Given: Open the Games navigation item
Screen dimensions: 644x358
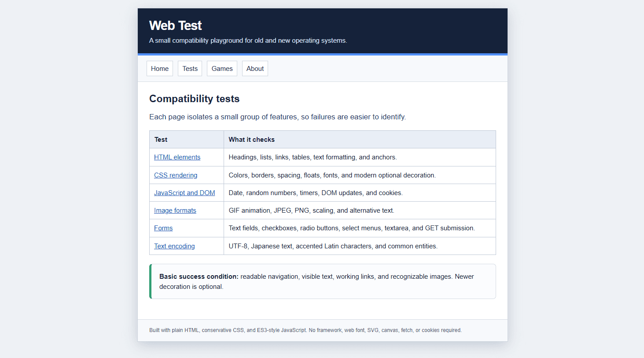Looking at the screenshot, I should (222, 69).
